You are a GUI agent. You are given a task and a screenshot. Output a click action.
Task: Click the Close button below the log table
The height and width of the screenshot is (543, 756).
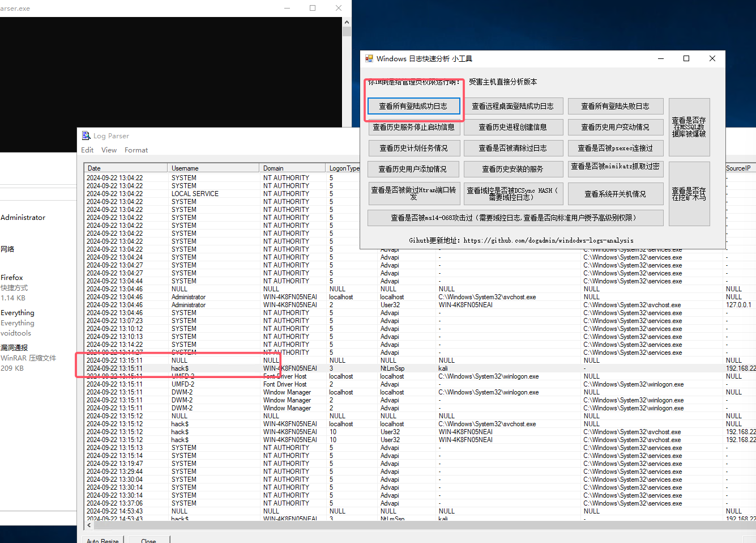pyautogui.click(x=148, y=541)
